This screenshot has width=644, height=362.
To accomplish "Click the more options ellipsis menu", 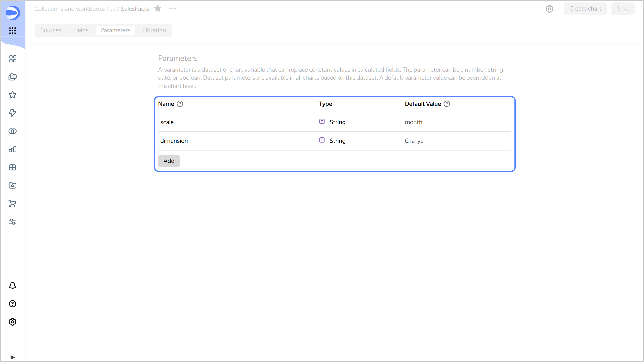I will [173, 9].
